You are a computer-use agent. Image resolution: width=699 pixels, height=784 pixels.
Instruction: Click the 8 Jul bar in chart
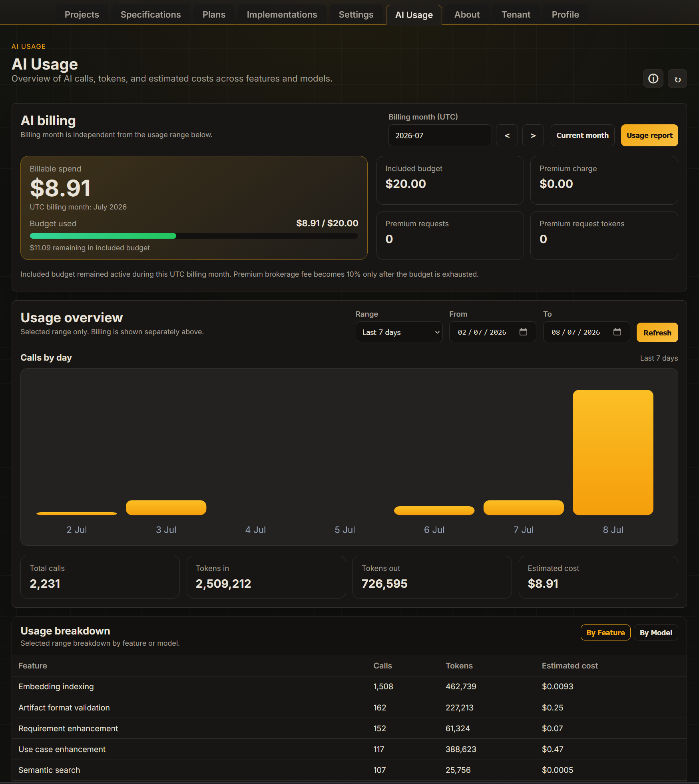coord(613,452)
